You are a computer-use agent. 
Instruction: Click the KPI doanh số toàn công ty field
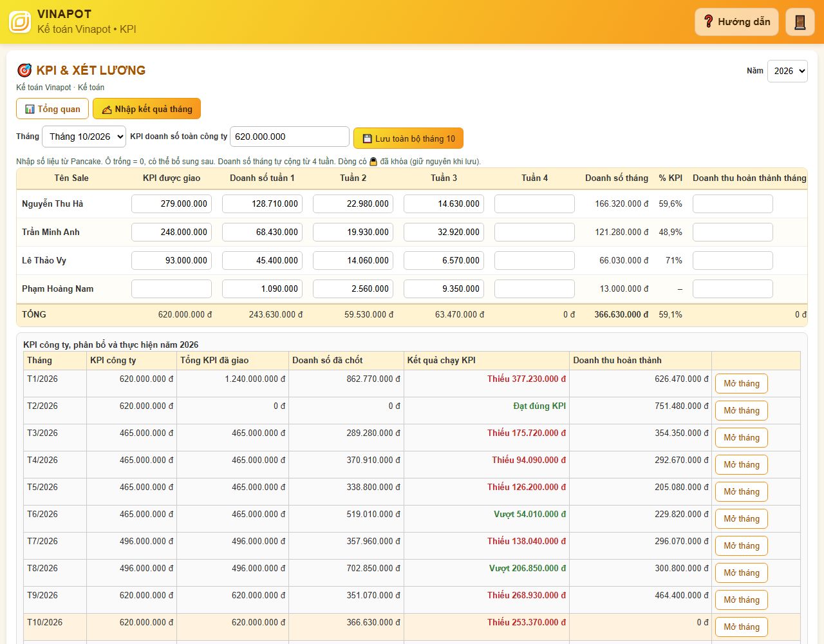pyautogui.click(x=289, y=137)
